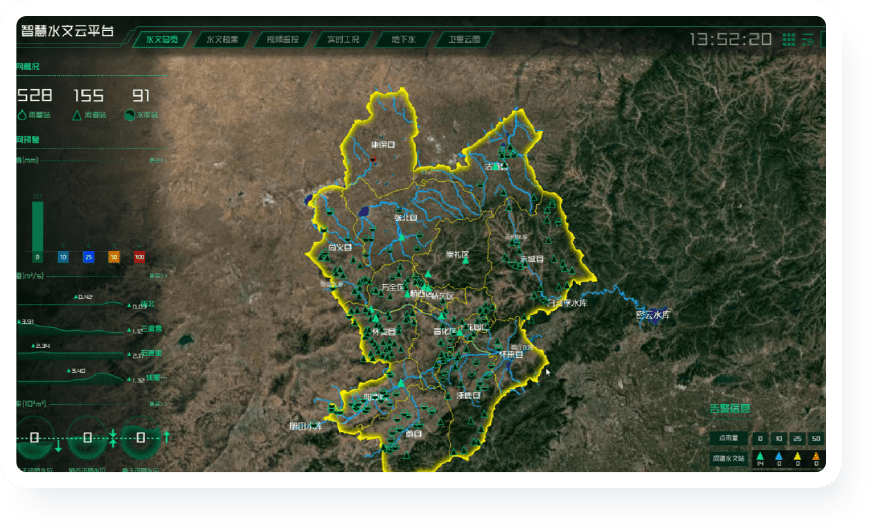Toggle the 25 rainfall legend box
This screenshot has width=869, height=527.
pos(798,438)
